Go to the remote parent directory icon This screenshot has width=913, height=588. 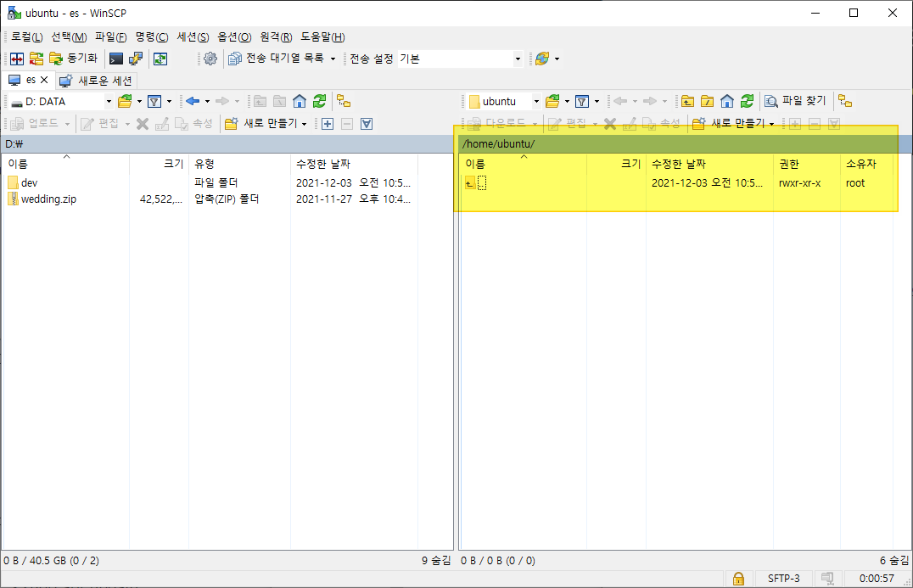coord(687,101)
